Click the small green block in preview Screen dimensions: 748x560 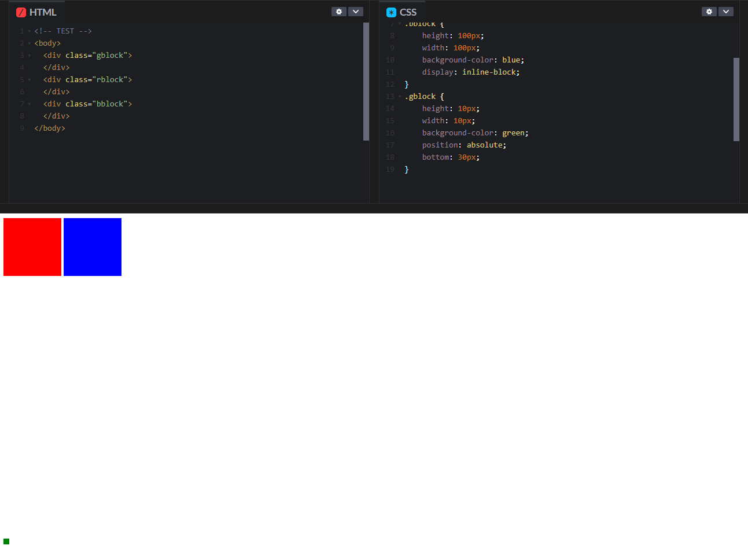click(6, 541)
